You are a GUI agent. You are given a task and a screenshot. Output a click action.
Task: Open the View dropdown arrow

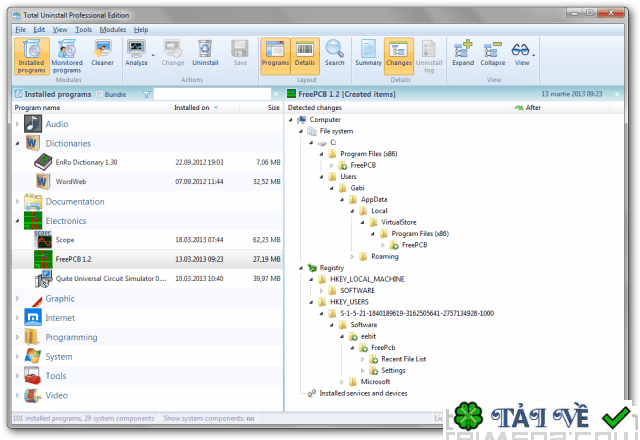533,55
